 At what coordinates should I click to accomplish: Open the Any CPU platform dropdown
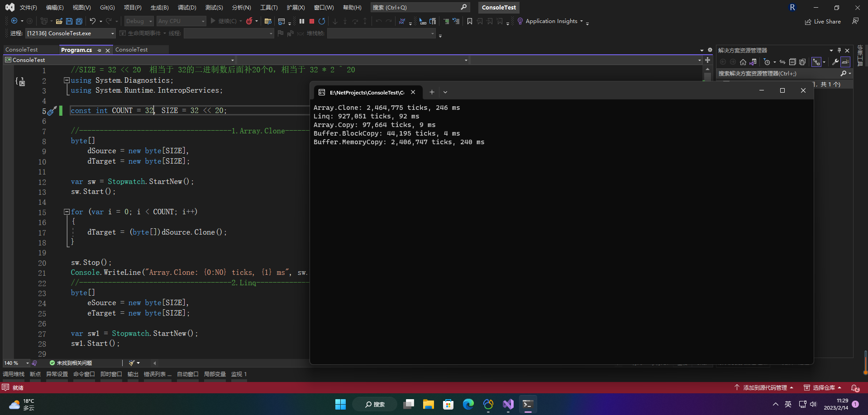(x=181, y=21)
